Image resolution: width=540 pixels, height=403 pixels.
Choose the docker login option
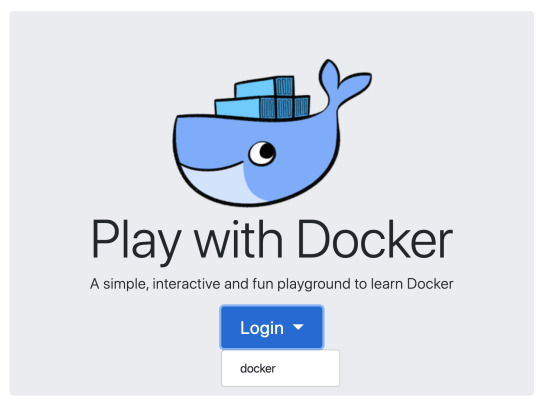pos(280,369)
